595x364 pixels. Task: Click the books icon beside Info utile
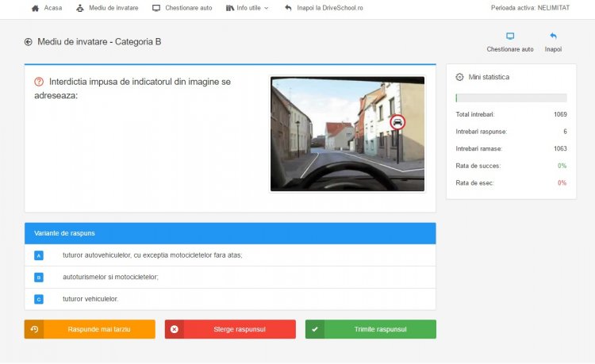pyautogui.click(x=230, y=8)
